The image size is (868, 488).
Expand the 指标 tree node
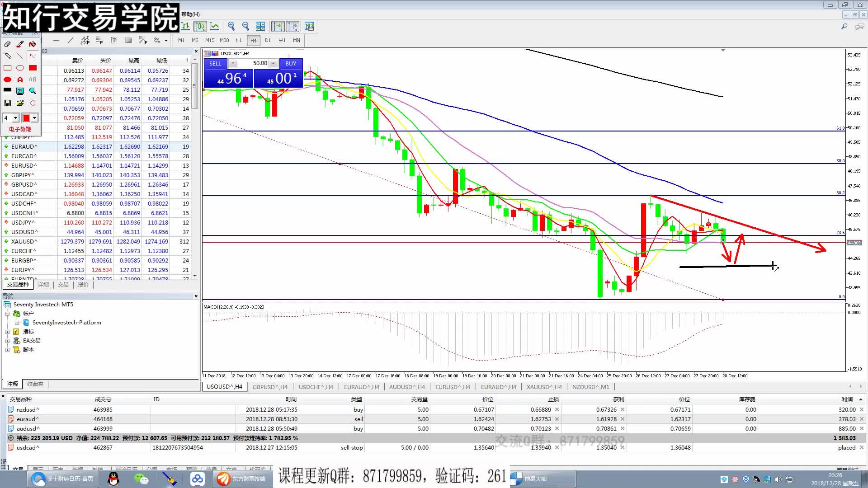point(7,332)
